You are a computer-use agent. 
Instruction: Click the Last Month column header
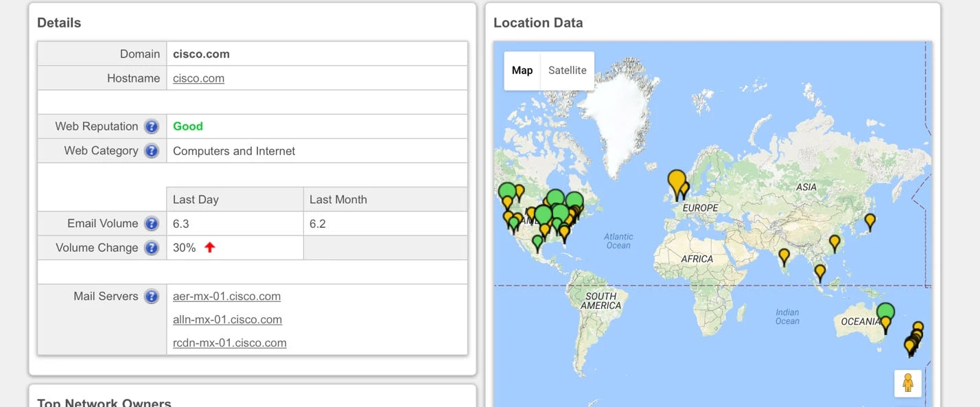pos(338,200)
